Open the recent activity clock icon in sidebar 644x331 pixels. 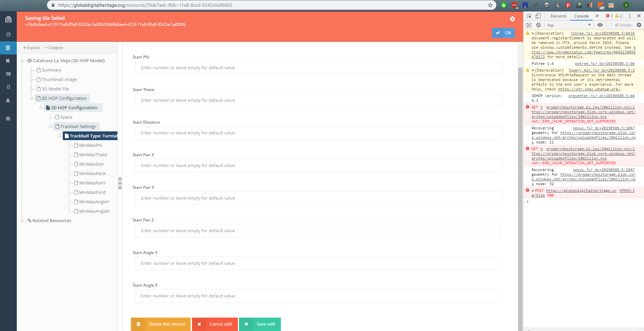pyautogui.click(x=8, y=34)
